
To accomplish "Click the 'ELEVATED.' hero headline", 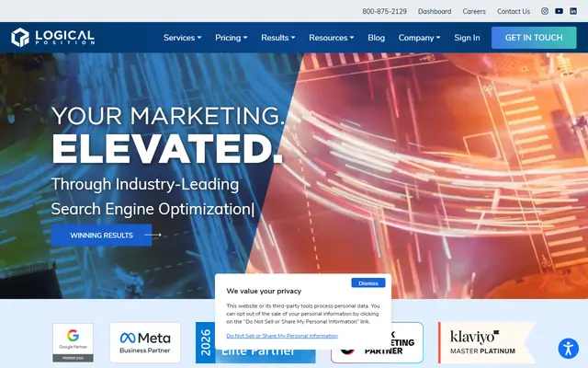I will click(x=167, y=149).
